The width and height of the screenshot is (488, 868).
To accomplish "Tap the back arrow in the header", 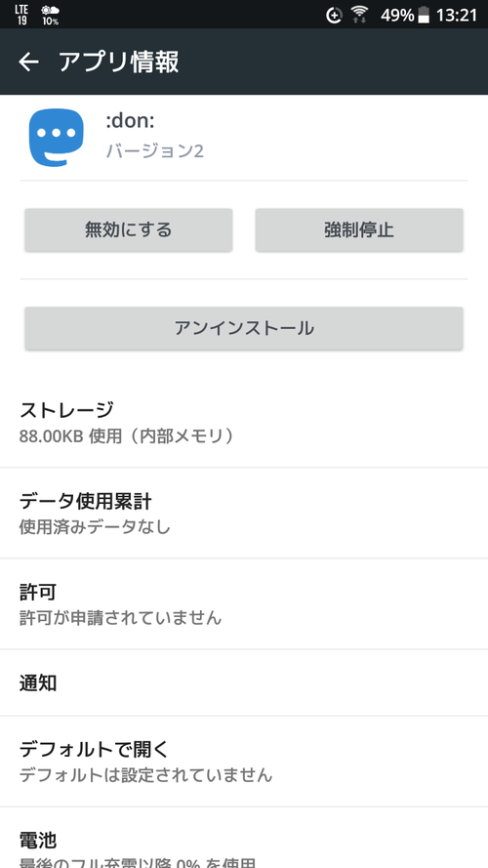I will tap(28, 62).
